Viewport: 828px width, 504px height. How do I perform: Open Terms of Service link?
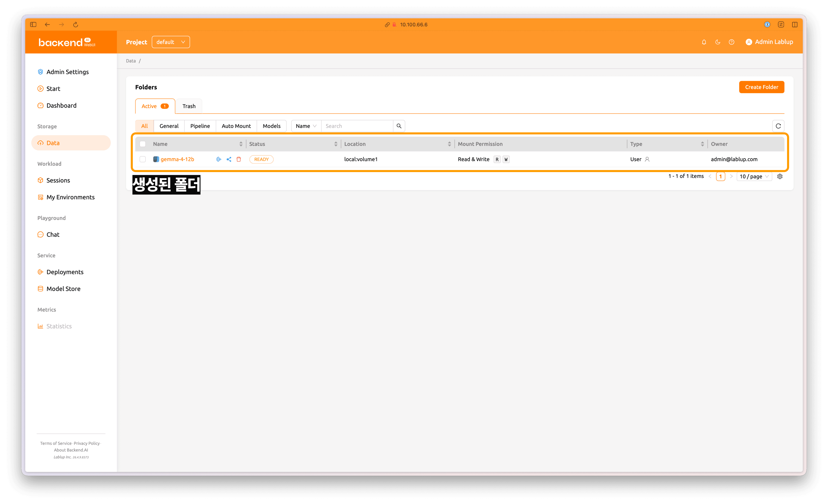[x=56, y=443]
